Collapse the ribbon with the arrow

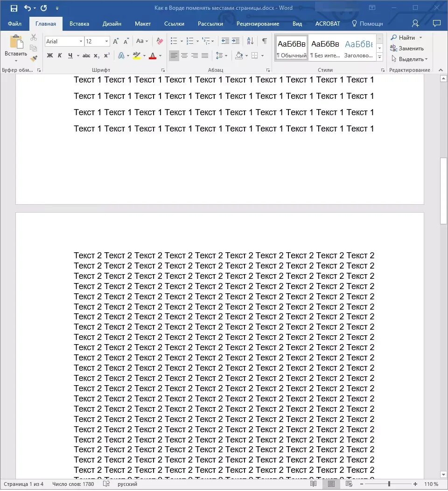[x=441, y=70]
